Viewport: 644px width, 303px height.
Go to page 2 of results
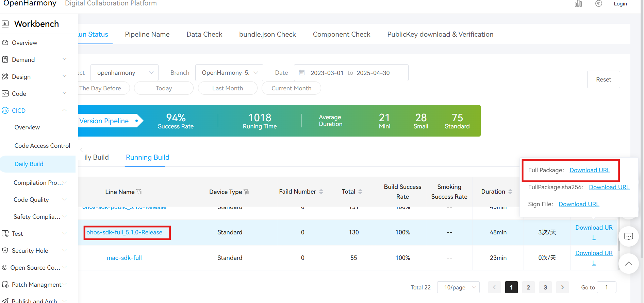pos(528,287)
